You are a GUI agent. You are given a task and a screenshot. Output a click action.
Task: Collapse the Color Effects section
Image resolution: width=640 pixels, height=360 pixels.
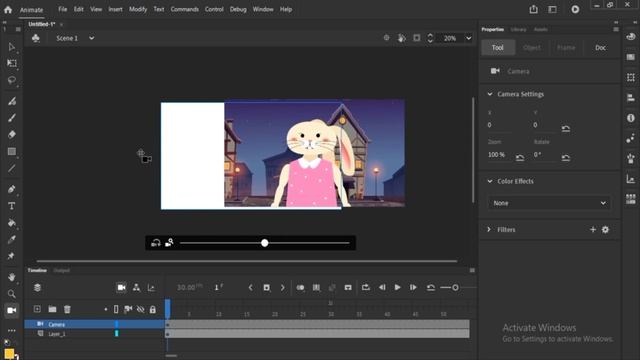click(490, 181)
